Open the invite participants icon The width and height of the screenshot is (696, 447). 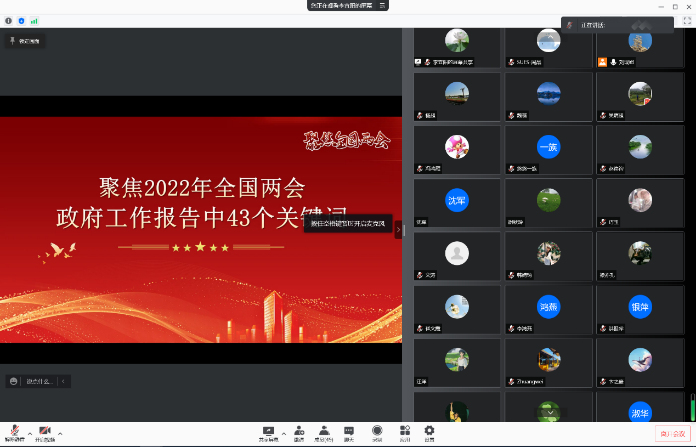pyautogui.click(x=299, y=432)
